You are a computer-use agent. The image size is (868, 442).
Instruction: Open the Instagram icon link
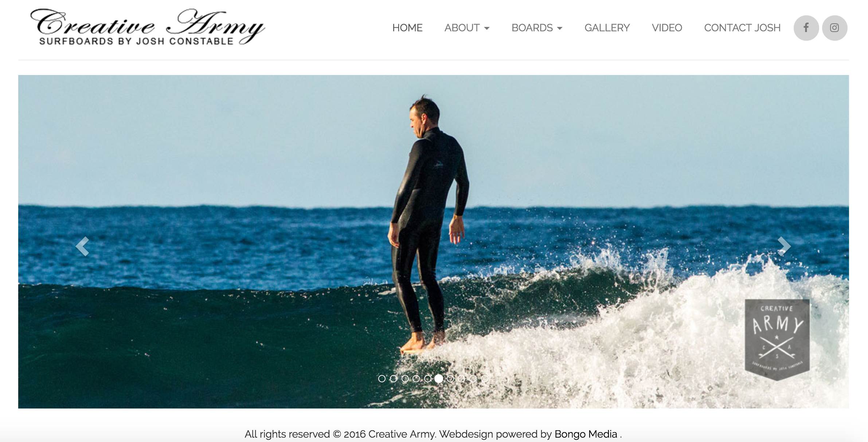(x=834, y=28)
